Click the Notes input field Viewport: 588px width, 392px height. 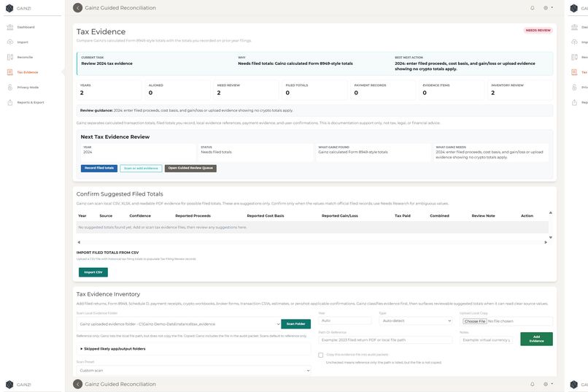coord(486,340)
